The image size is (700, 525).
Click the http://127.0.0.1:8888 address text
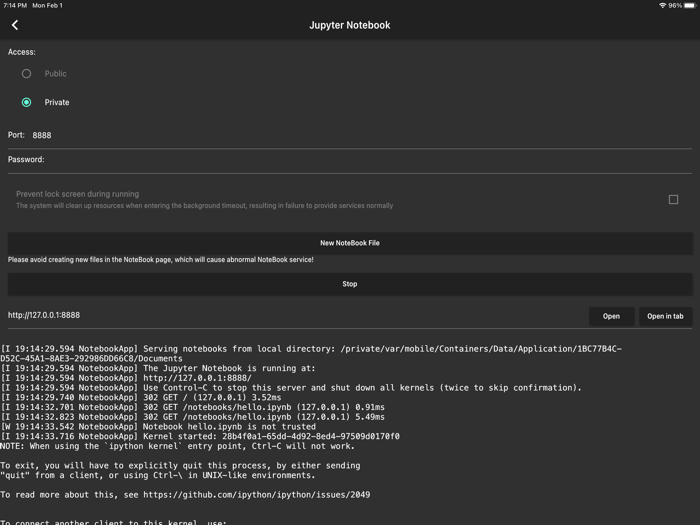click(44, 315)
